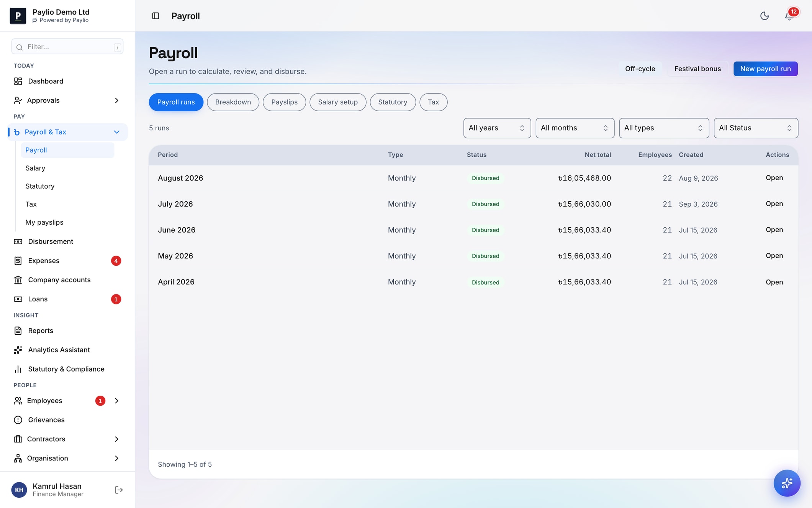The width and height of the screenshot is (812, 508).
Task: Switch to dark mode moon icon
Action: point(765,16)
